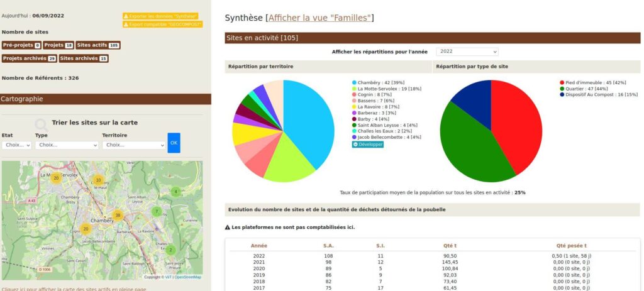Open the Territoire dropdown filter
Image resolution: width=644 pixels, height=291 pixels.
click(133, 145)
